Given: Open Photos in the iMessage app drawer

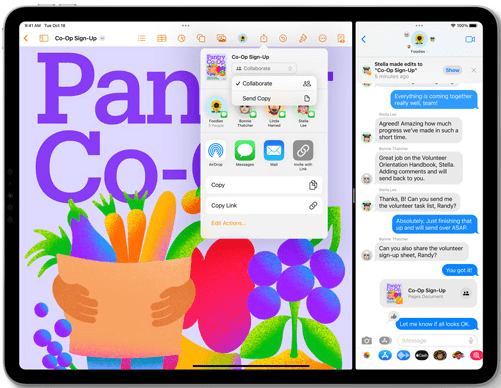Looking at the screenshot, I should click(x=367, y=356).
